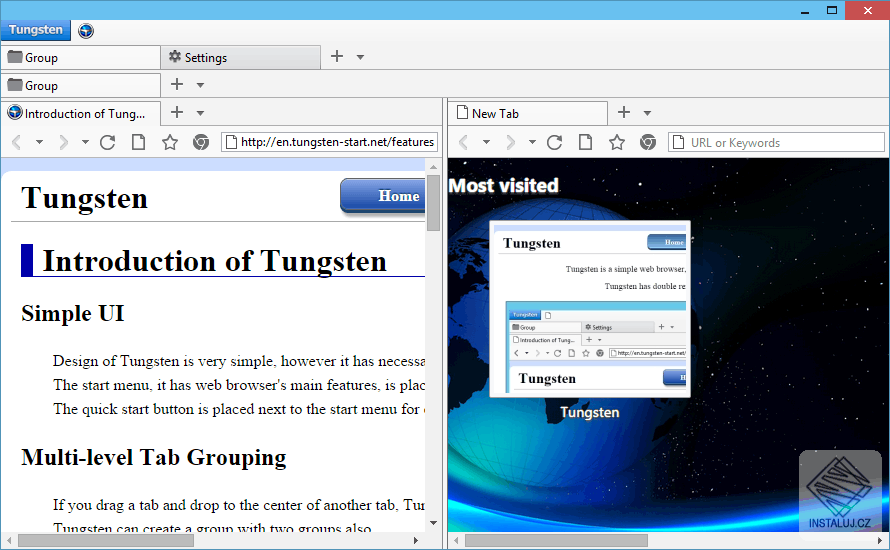Click the URL or Keywords field
Viewport: 890px width, 550px height.
click(776, 142)
